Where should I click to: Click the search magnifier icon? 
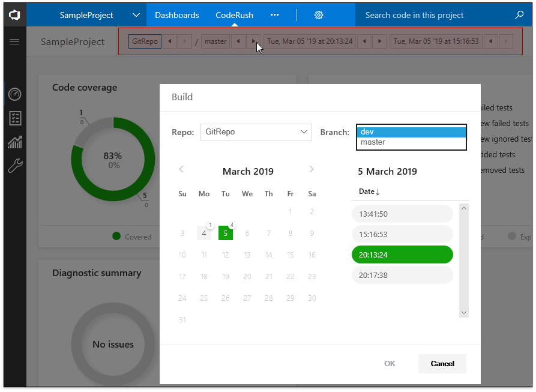[519, 15]
